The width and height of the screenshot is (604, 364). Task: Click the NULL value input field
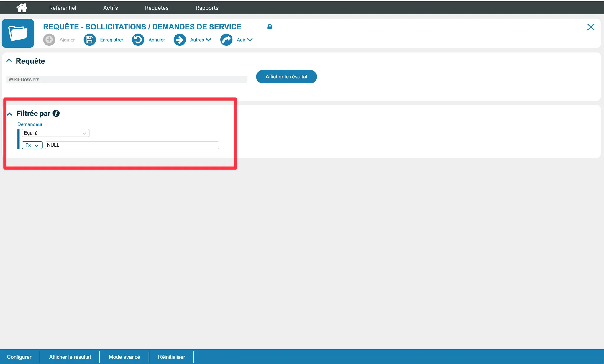tap(132, 145)
